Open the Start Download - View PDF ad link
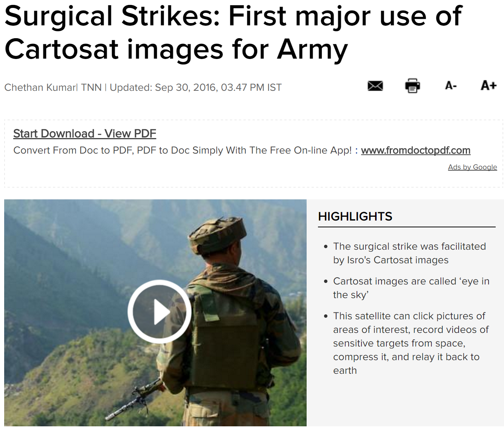 click(x=85, y=134)
